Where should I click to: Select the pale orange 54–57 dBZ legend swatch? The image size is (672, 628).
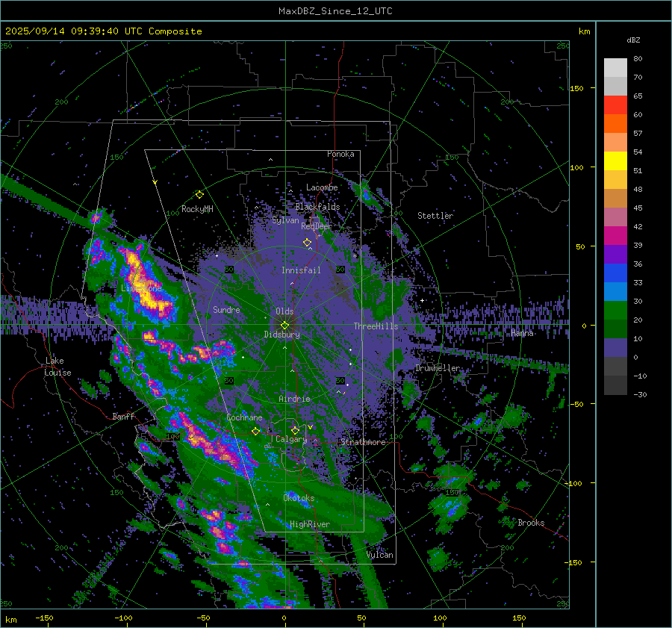[x=615, y=143]
